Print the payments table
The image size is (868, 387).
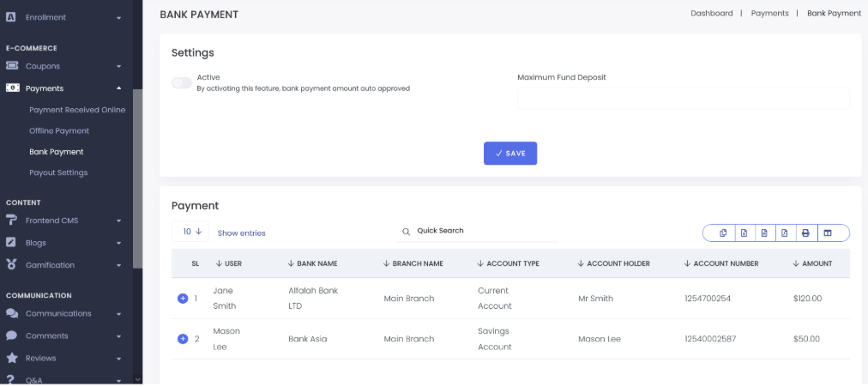tap(806, 233)
